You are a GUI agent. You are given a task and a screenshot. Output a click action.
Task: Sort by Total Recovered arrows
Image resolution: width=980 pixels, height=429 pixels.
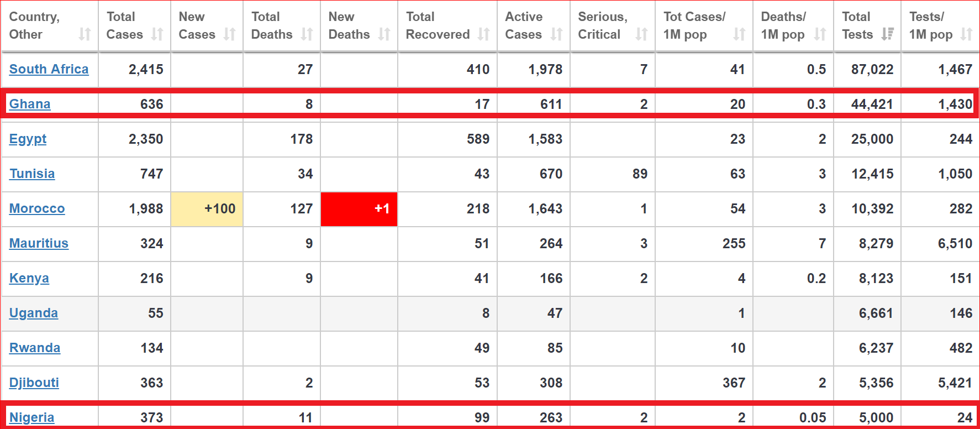[484, 34]
